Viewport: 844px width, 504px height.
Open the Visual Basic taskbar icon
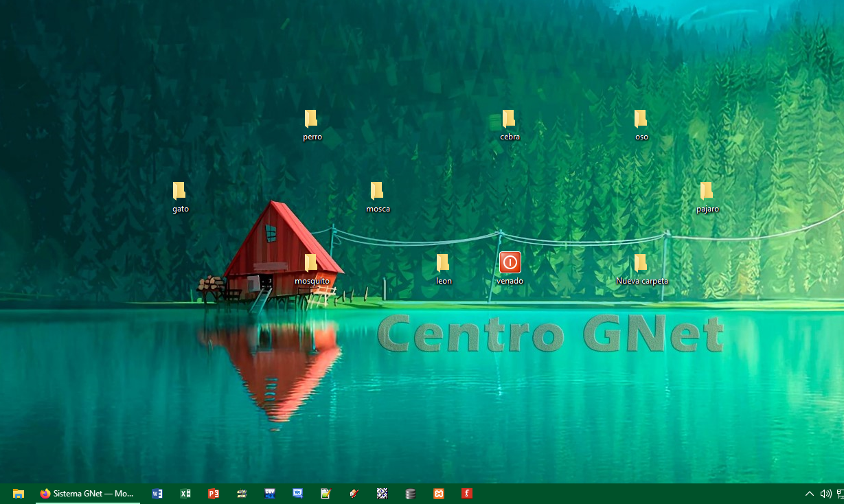click(298, 494)
